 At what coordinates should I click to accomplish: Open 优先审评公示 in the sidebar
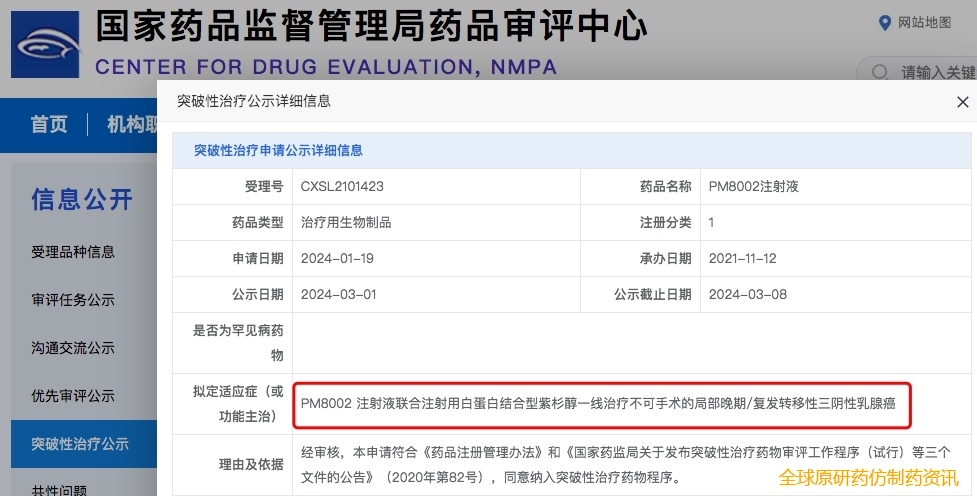(x=73, y=396)
